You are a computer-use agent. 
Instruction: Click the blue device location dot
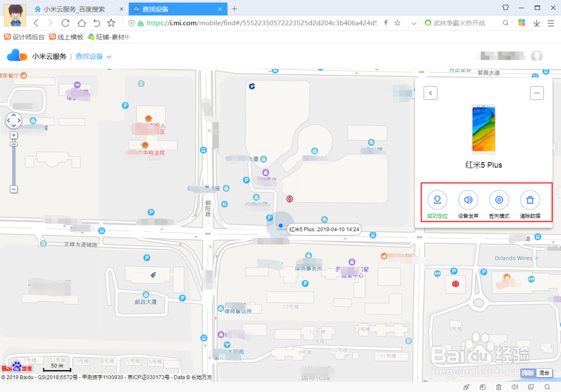click(281, 225)
